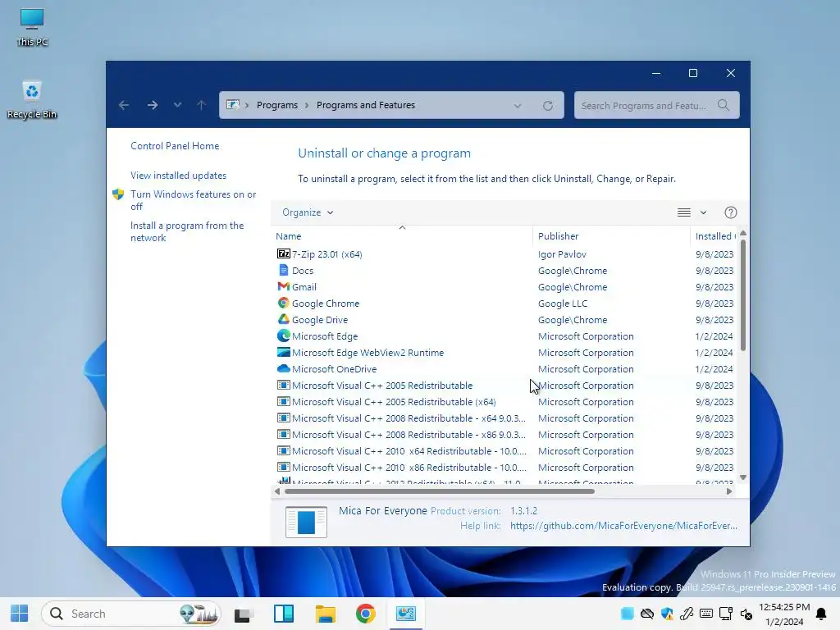Open Task View on the taskbar
This screenshot has width=840, height=630.
pos(244,614)
